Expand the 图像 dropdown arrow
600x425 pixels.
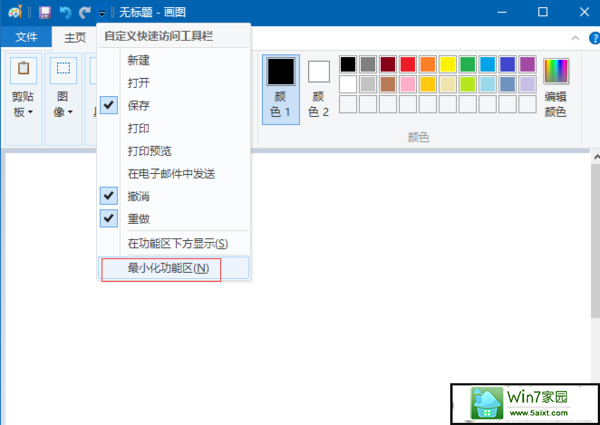pyautogui.click(x=69, y=112)
